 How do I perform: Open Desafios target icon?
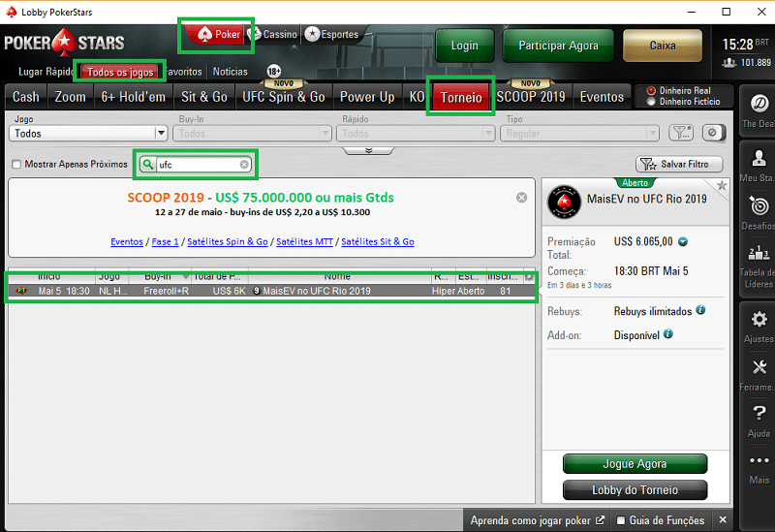(759, 205)
